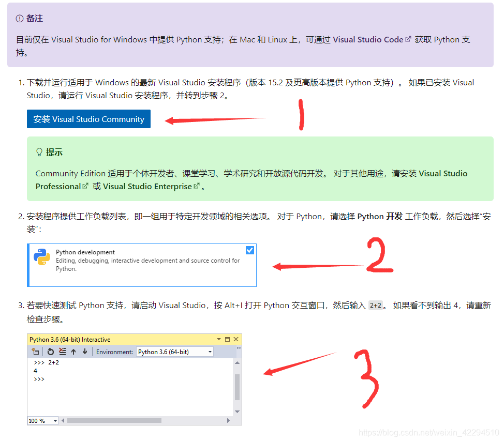Click the new interactive window icon
The image size is (504, 442).
35,352
